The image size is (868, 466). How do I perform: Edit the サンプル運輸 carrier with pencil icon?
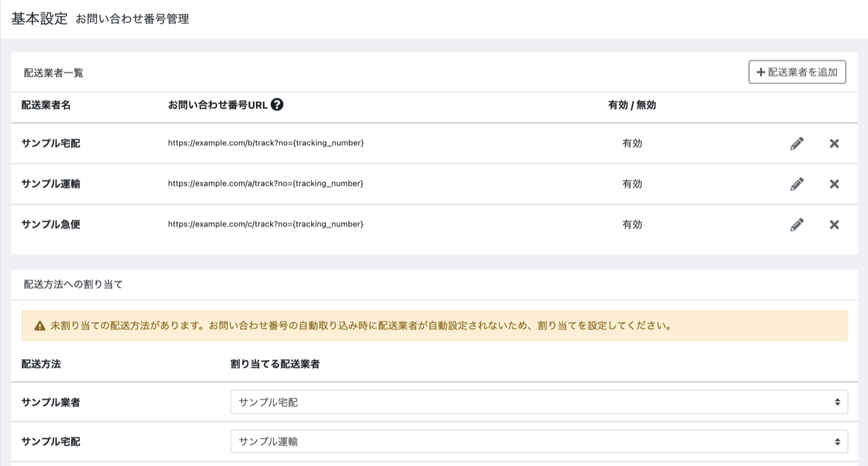point(797,184)
